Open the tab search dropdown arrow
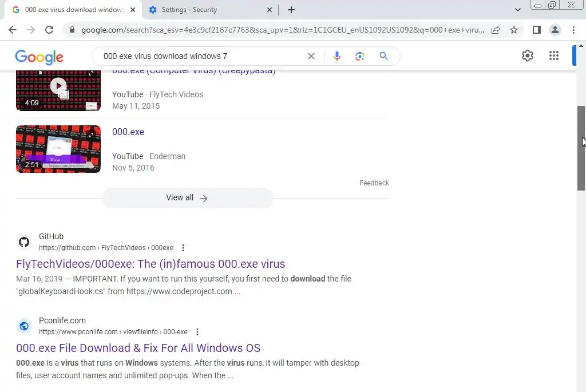Screen dimensions: 586x392 point(517,10)
